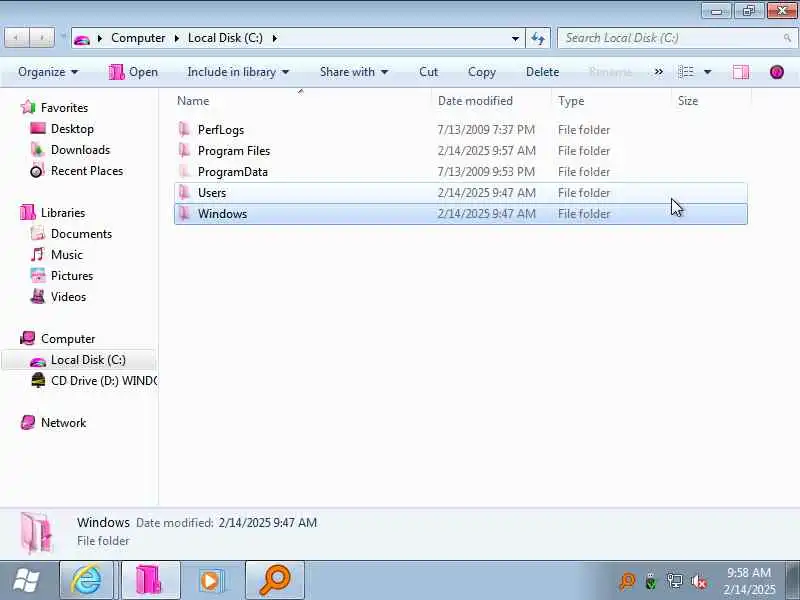Click Cut in the toolbar

pos(429,72)
